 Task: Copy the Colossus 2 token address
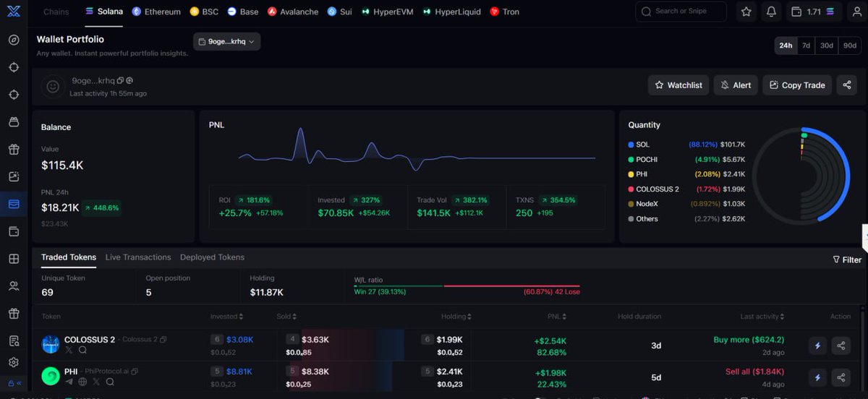pyautogui.click(x=163, y=340)
